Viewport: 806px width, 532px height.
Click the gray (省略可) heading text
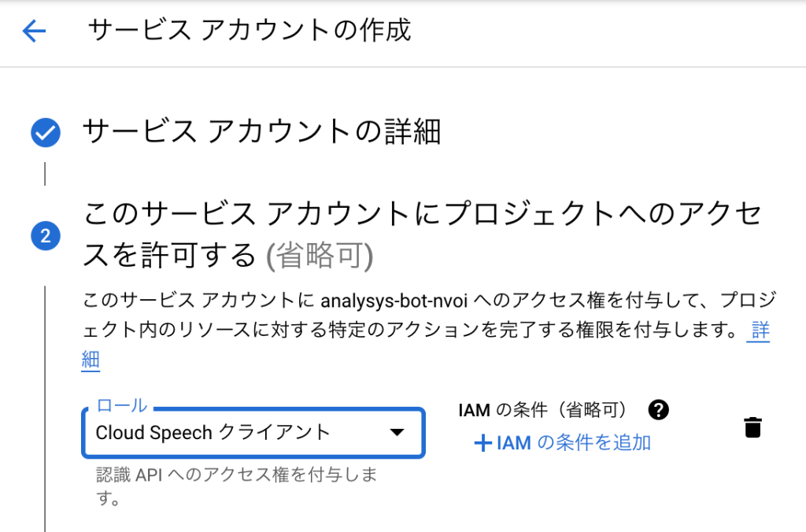tap(320, 256)
